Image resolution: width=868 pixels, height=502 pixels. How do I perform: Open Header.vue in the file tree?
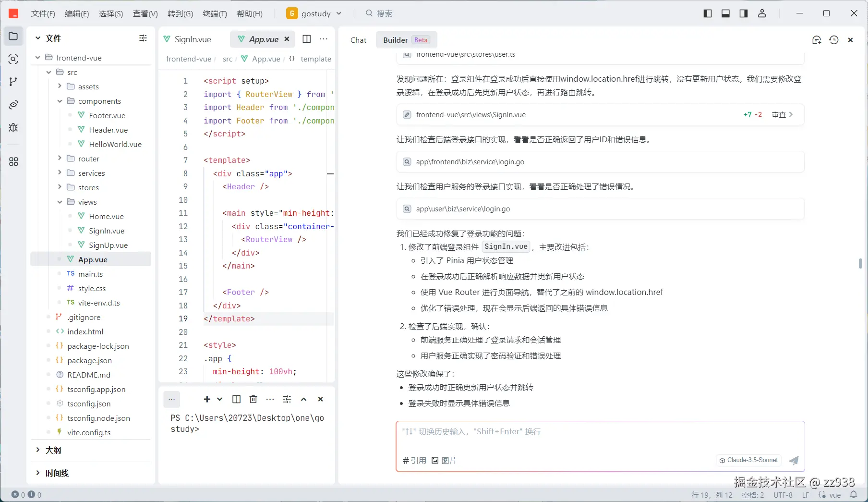(x=108, y=130)
